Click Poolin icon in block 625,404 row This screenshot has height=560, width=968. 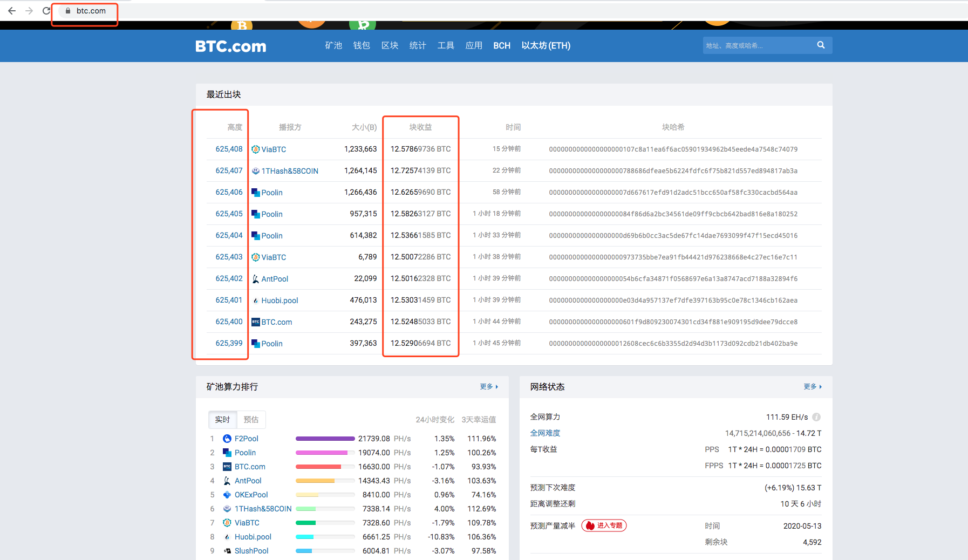pos(256,236)
